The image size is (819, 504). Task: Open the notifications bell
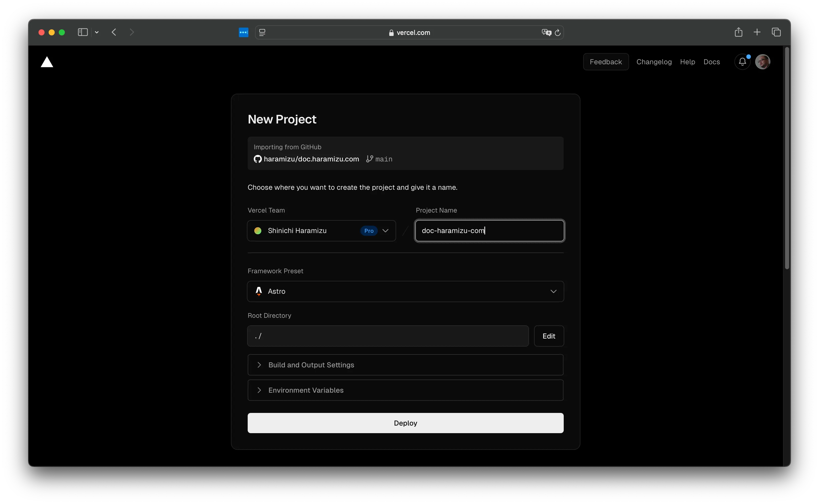(742, 62)
